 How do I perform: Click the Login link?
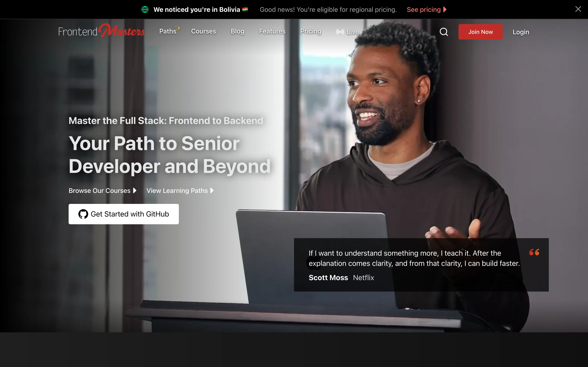pos(521,32)
